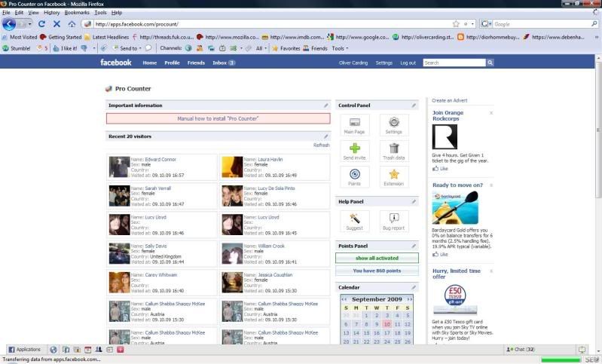Click the Friends link in Facebook header

tap(196, 63)
